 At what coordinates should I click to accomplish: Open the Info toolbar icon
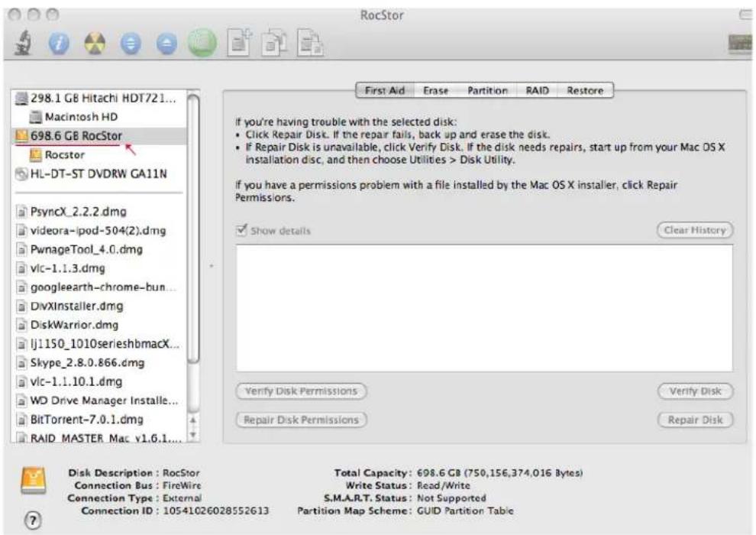pos(59,44)
